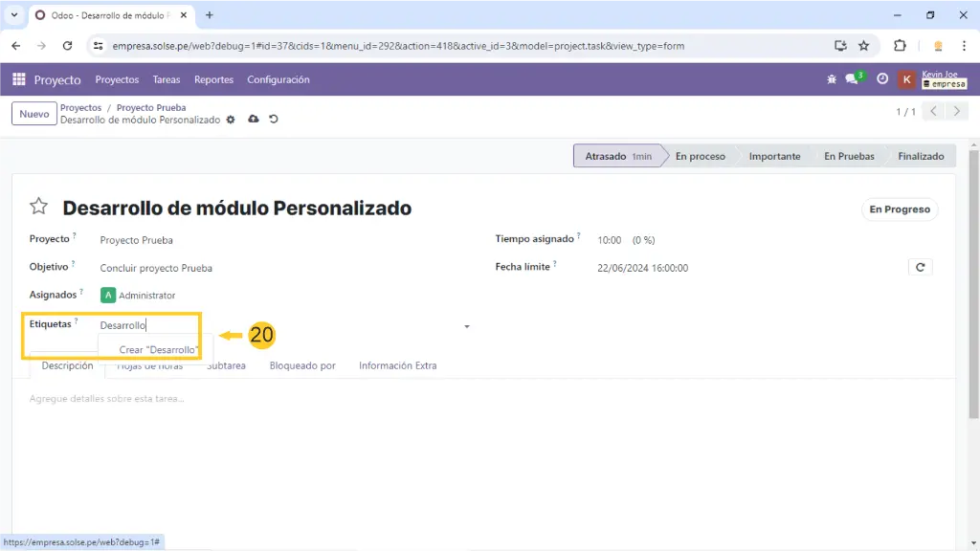Click the Nuevo button
The height and width of the screenshot is (551, 980).
tap(33, 114)
